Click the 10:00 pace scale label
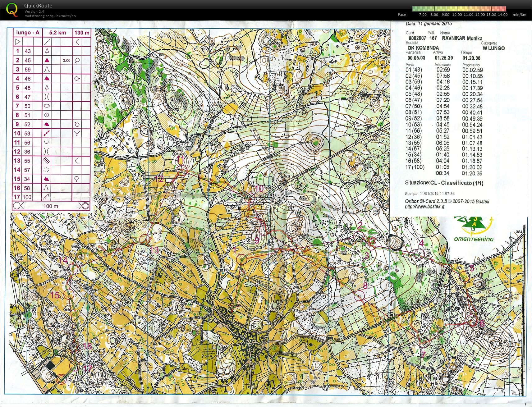The image size is (532, 407). 457,15
